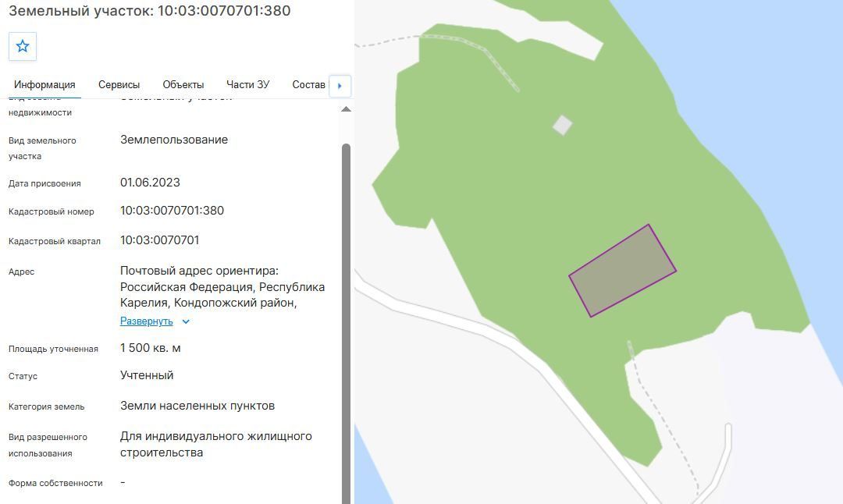Open the Информация tab

click(44, 84)
